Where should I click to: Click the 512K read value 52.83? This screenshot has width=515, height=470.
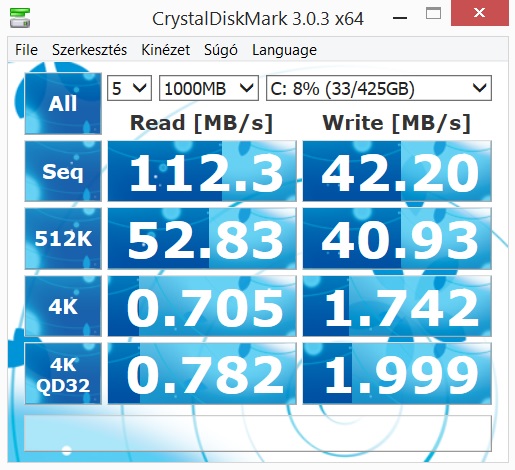[x=202, y=239]
